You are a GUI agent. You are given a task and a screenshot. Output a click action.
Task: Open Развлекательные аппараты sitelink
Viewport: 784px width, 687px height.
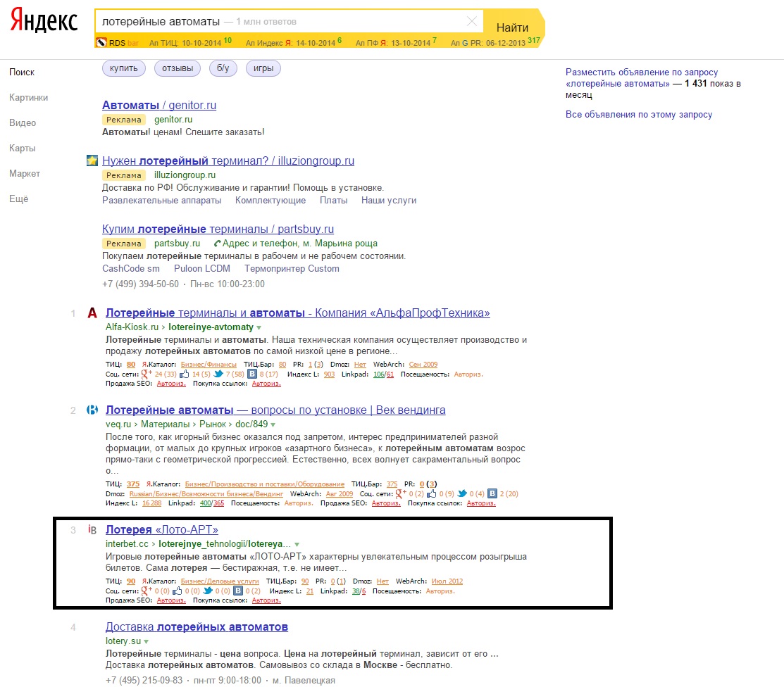pyautogui.click(x=161, y=201)
